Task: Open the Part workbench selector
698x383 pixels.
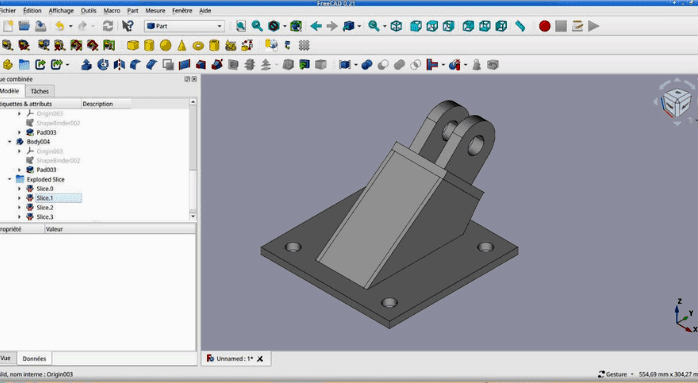Action: coord(184,26)
